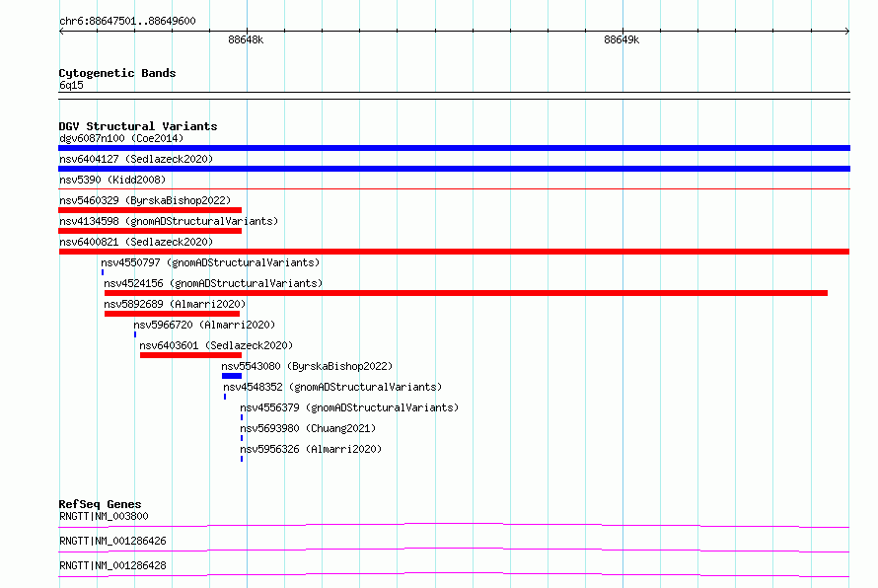Image resolution: width=878 pixels, height=588 pixels.
Task: Open the nsv5966720 (Almarri2020) variant
Action: tap(204, 325)
